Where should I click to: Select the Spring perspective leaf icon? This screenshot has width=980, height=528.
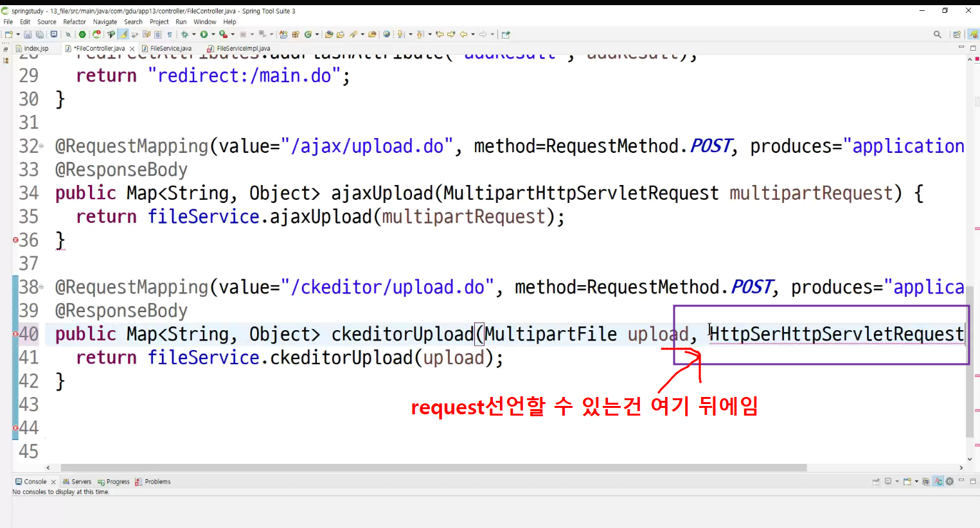973,35
